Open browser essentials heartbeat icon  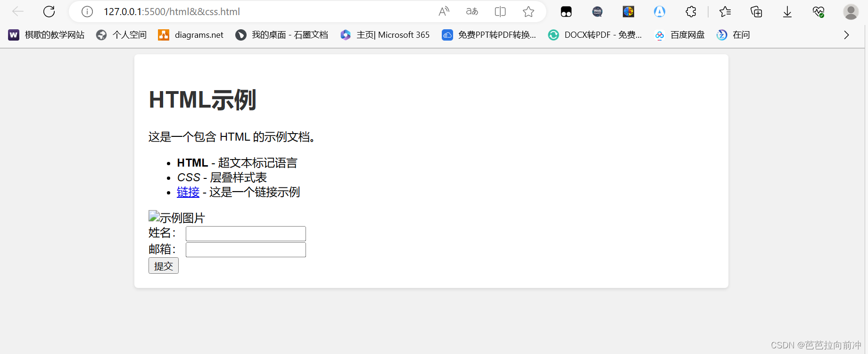[818, 11]
